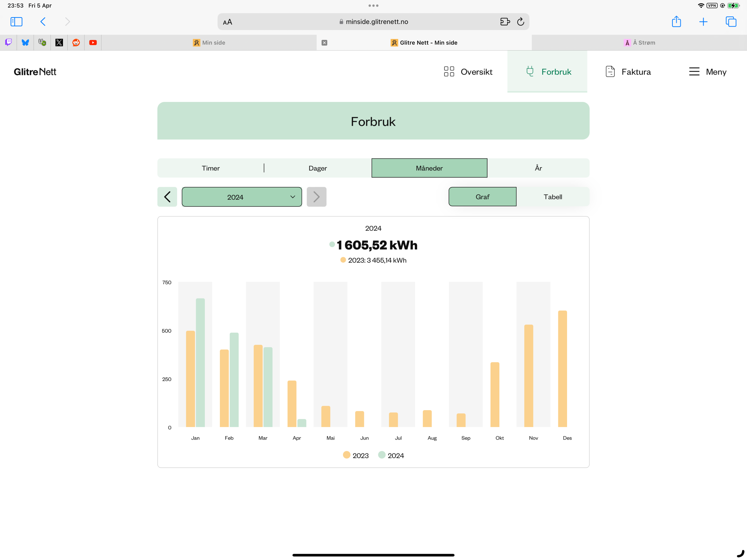747x560 pixels.
Task: Reload the page with the refresh icon
Action: [x=520, y=22]
